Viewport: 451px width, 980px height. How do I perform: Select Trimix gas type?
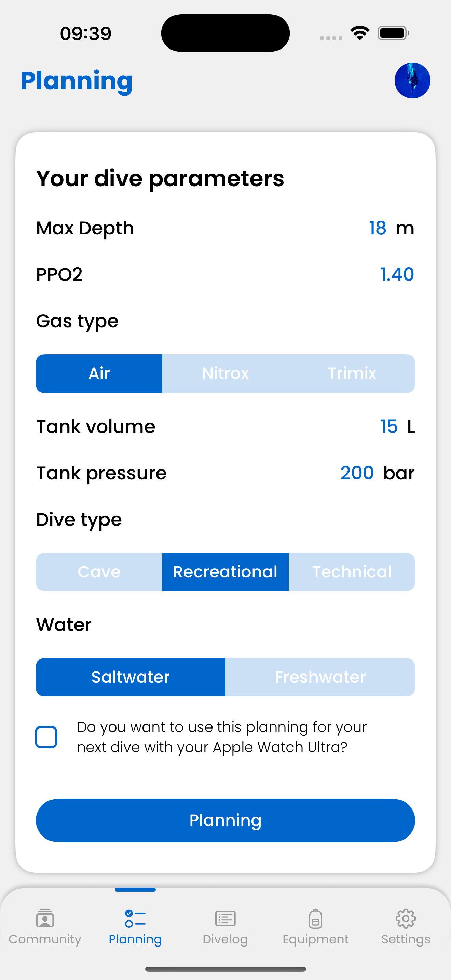pos(352,373)
